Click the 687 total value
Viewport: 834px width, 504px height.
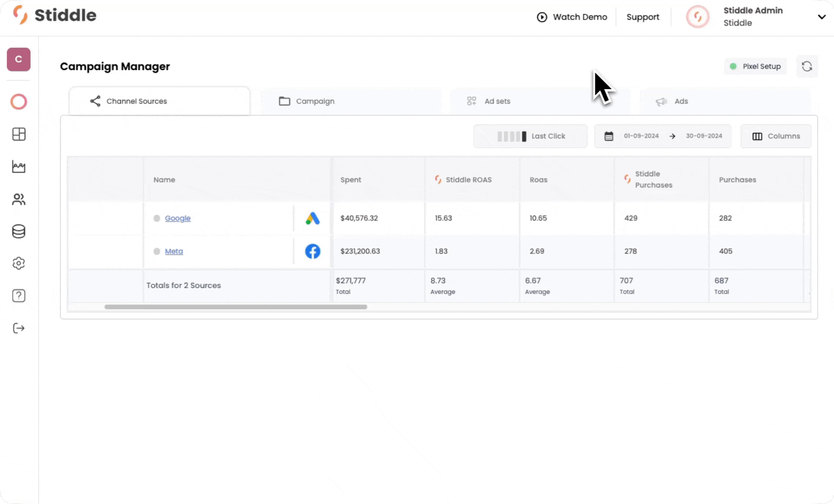pyautogui.click(x=721, y=280)
